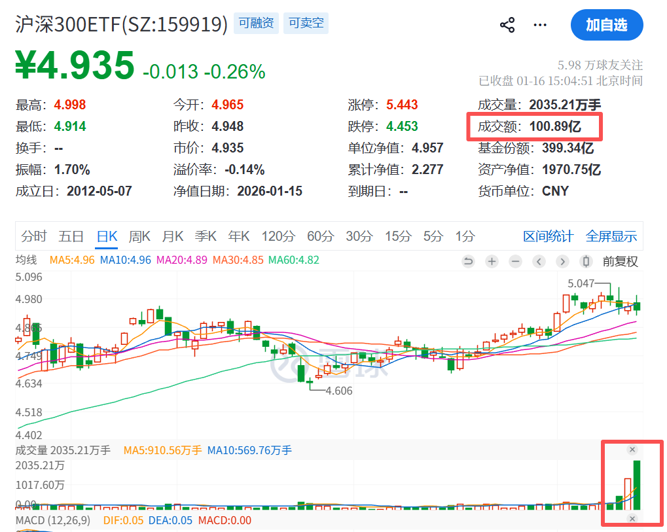
Task: Select the 月K monthly chart tab
Action: [x=172, y=237]
